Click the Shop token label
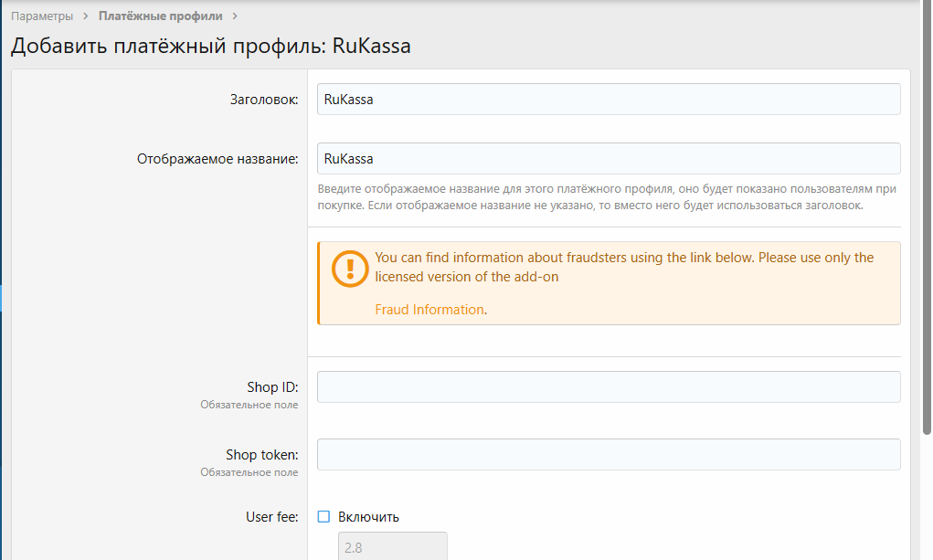Viewport: 933px width, 560px height. (262, 455)
